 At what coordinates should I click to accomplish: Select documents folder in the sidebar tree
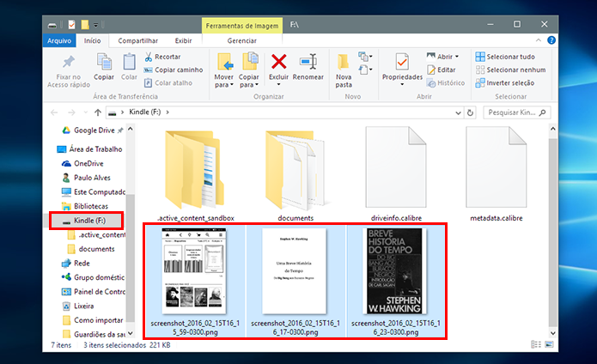(91, 249)
